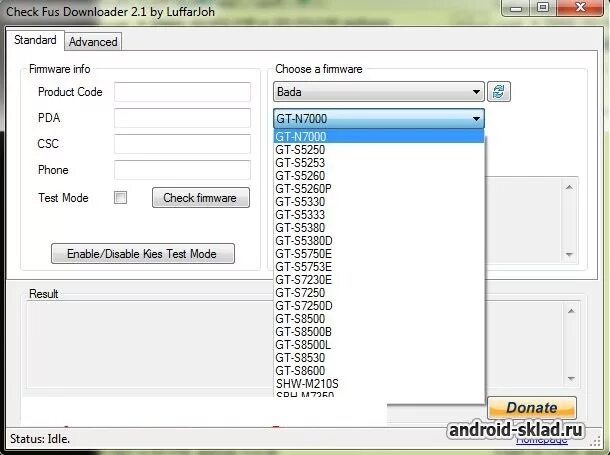Viewport: 610px width, 455px height.
Task: Minimize the Check Fus Downloader window
Action: [x=516, y=8]
